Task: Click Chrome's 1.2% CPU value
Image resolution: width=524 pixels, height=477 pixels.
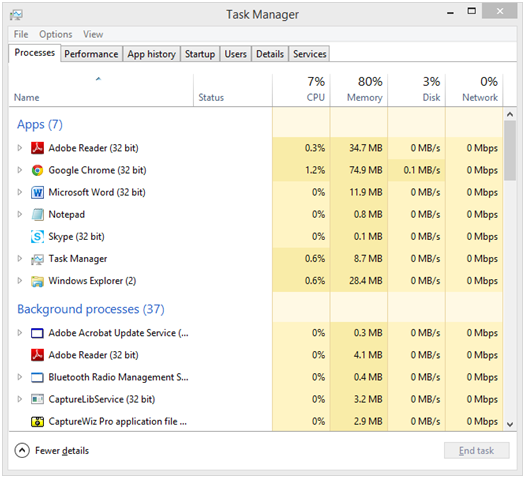Action: [x=315, y=170]
